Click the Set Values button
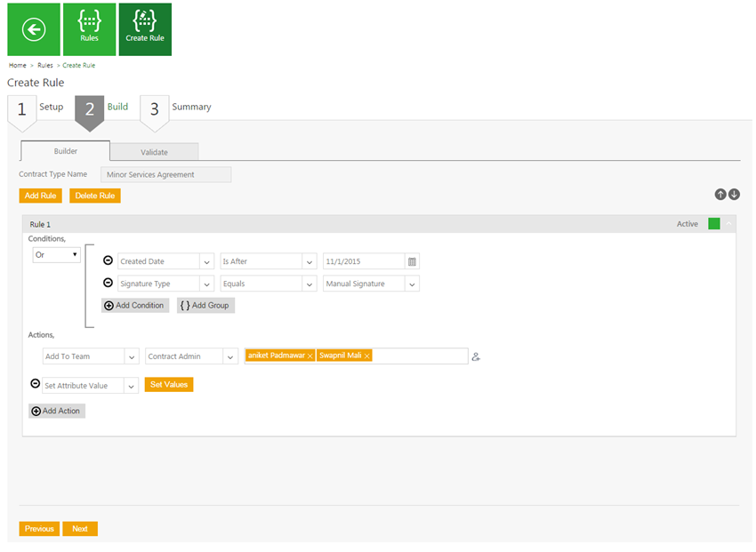This screenshot has height=552, width=756. (x=169, y=384)
